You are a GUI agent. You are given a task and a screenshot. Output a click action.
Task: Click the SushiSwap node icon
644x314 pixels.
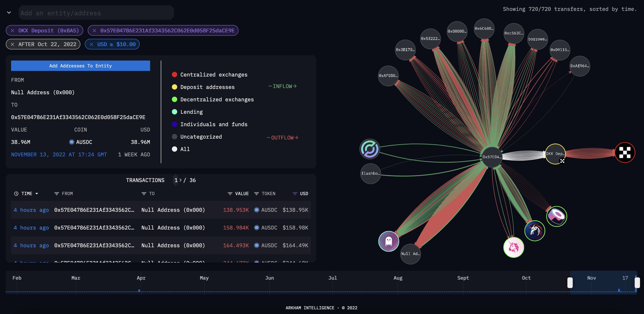tap(557, 216)
